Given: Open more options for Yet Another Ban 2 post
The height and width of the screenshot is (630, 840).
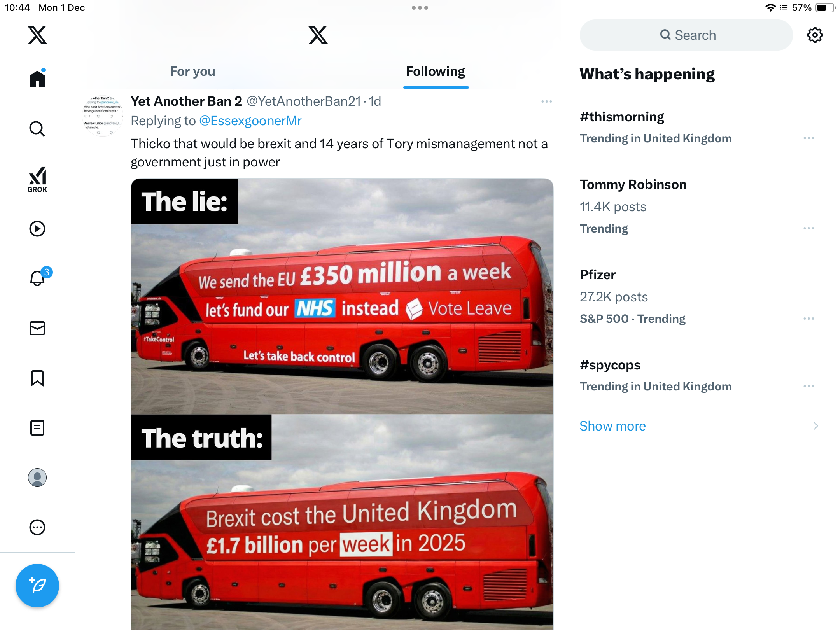Looking at the screenshot, I should coord(546,101).
